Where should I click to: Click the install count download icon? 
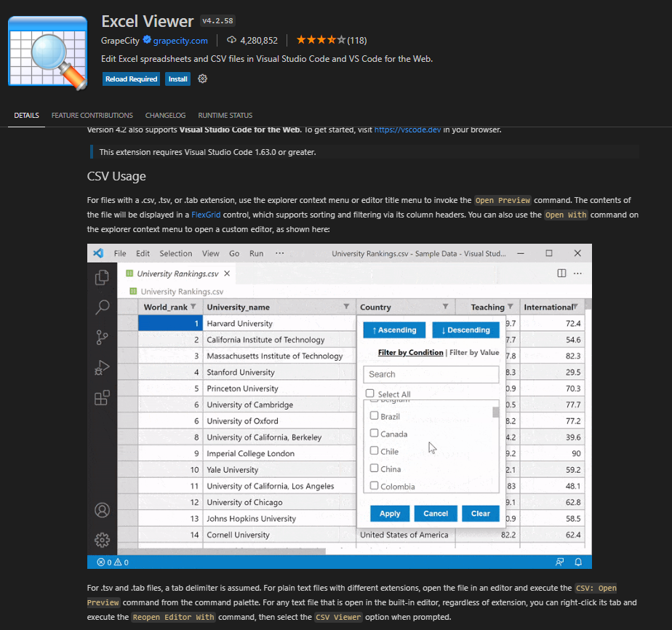point(231,40)
